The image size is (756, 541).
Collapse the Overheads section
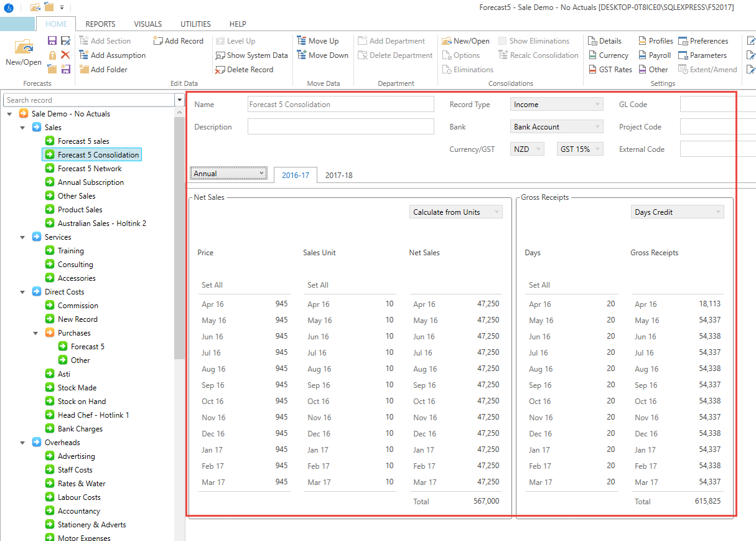pyautogui.click(x=23, y=443)
